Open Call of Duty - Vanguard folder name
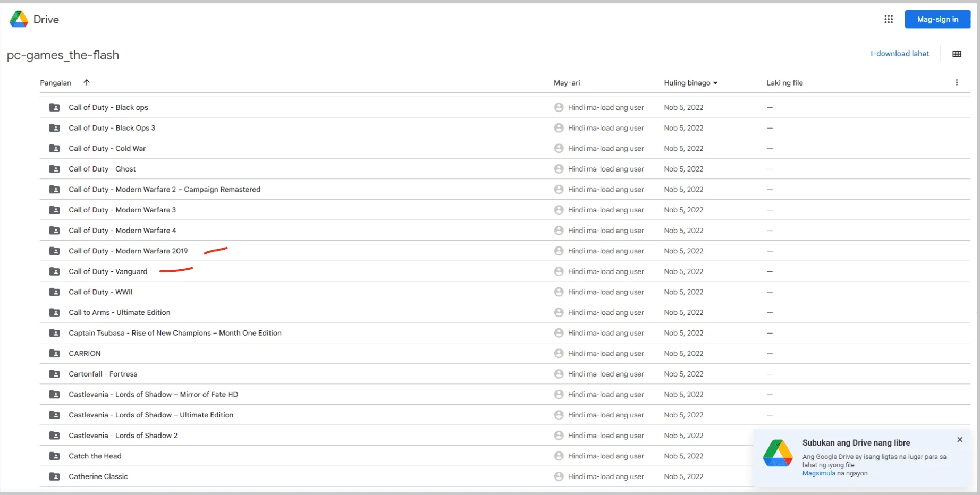 pyautogui.click(x=108, y=271)
